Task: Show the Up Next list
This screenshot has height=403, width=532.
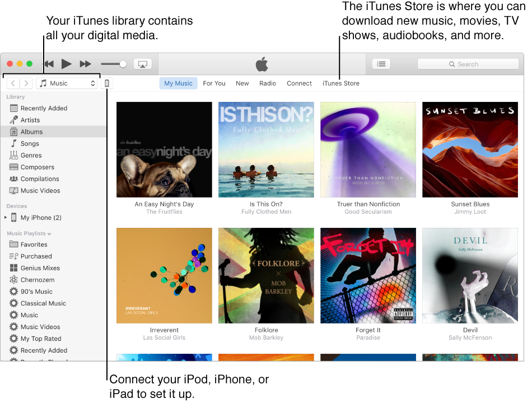Action: click(381, 64)
